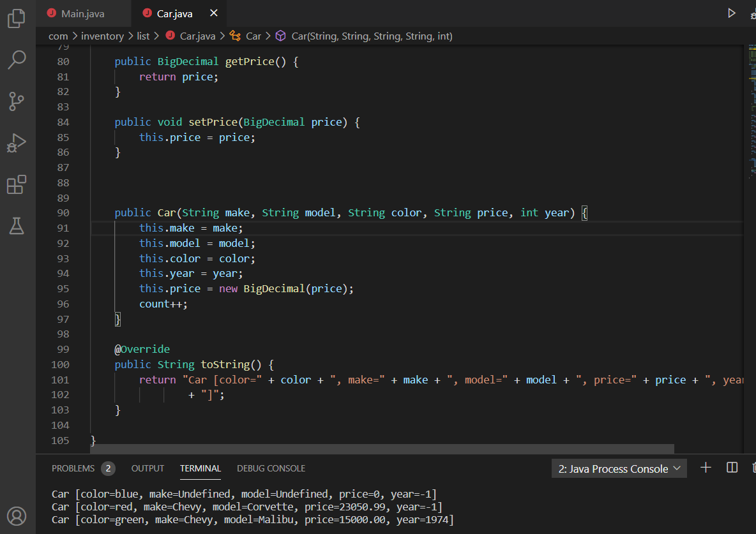Open the Extensions view
756x534 pixels.
pos(17,184)
